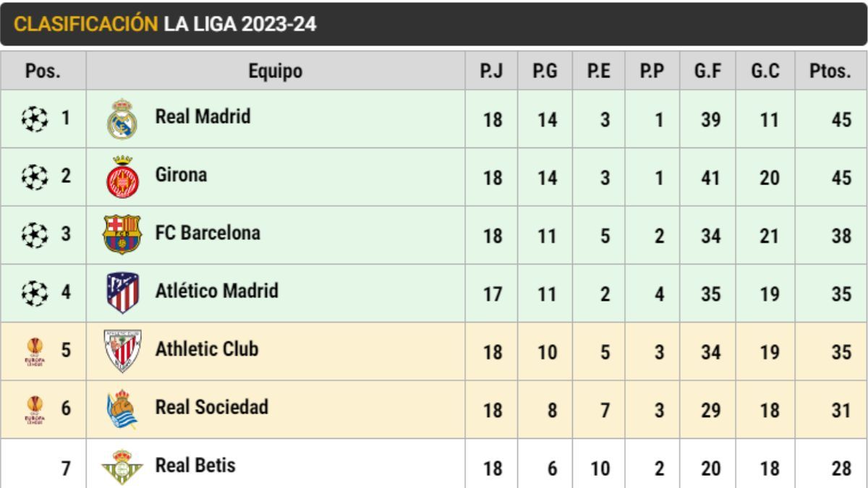Click the Real Madrid crest icon
868x488 pixels.
[x=122, y=119]
